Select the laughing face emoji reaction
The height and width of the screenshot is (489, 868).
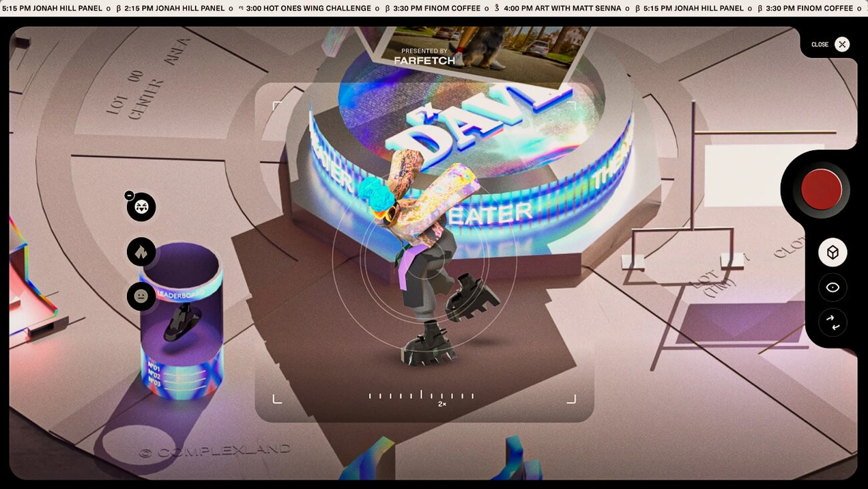(x=141, y=207)
